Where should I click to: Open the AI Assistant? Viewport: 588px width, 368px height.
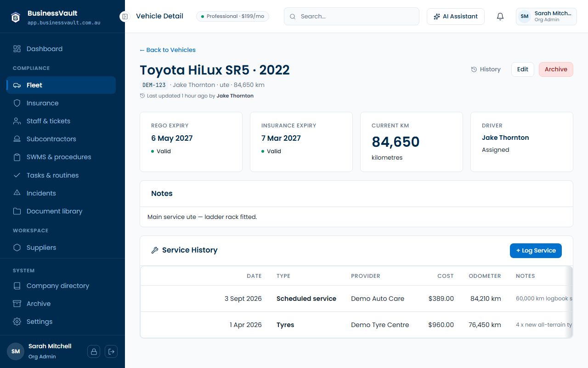pyautogui.click(x=456, y=17)
